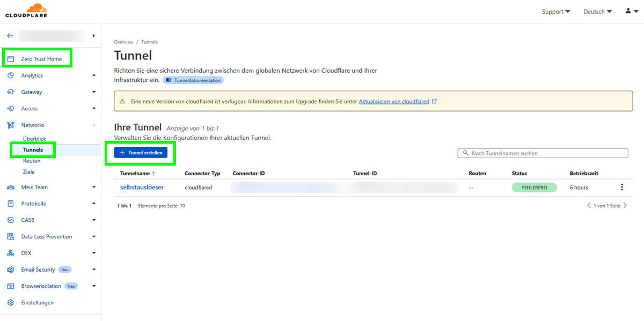The width and height of the screenshot is (644, 321).
Task: Click the Overview breadcrumb link
Action: [x=123, y=42]
